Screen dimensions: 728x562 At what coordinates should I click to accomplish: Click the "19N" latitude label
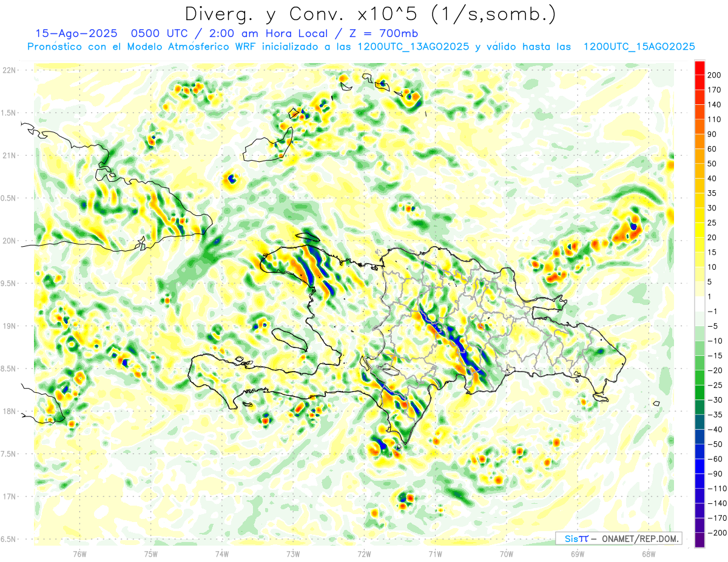pyautogui.click(x=9, y=326)
